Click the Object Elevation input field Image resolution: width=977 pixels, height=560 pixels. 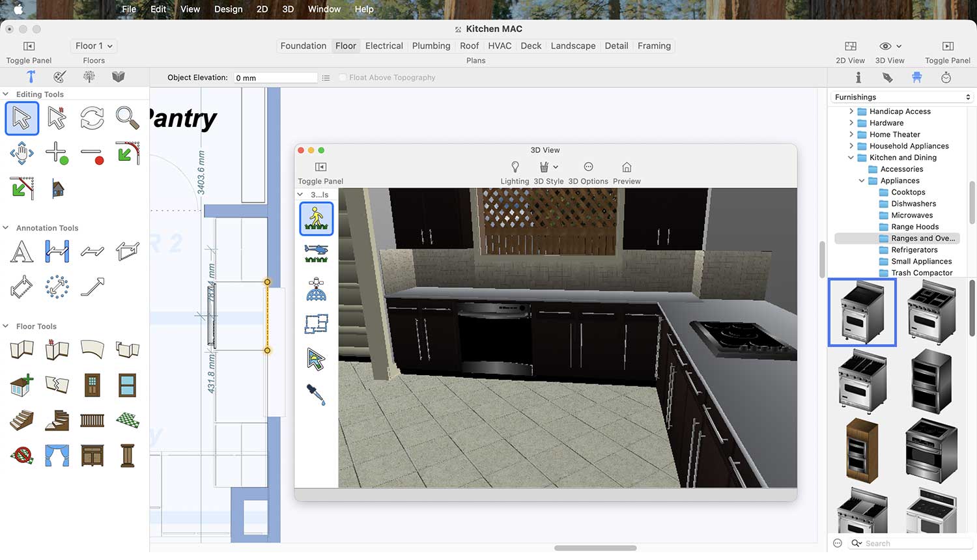pos(275,77)
